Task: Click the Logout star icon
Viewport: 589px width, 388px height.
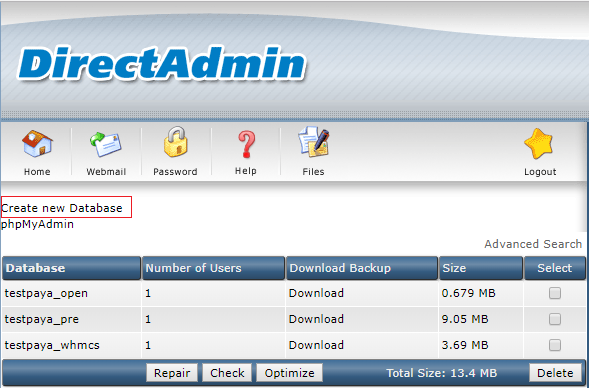Action: point(539,143)
